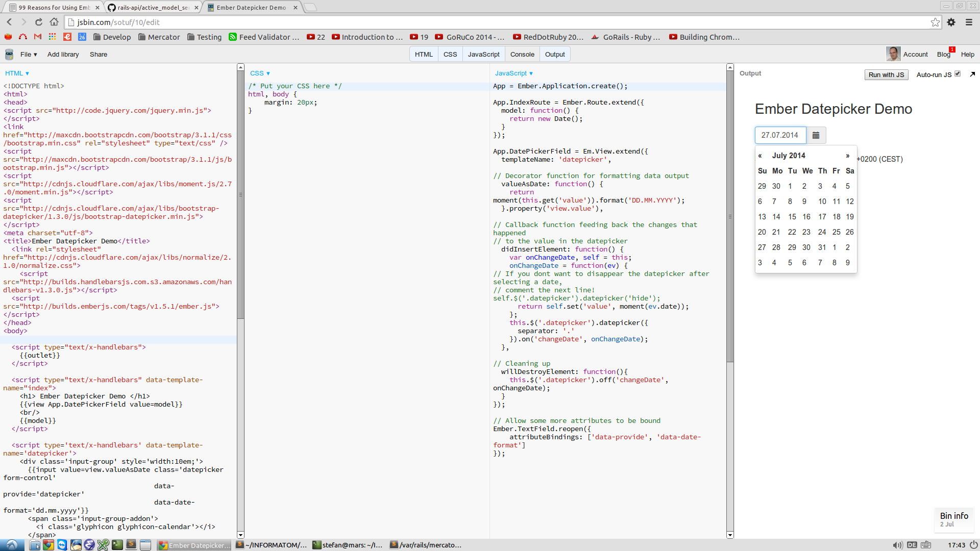Open the Develop bookmarks folder
Viewport: 980px width, 551px height.
pyautogui.click(x=112, y=37)
